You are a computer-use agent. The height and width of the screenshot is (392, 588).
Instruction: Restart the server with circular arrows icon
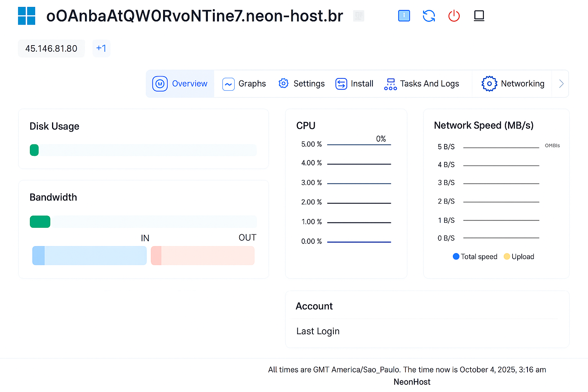pyautogui.click(x=429, y=16)
